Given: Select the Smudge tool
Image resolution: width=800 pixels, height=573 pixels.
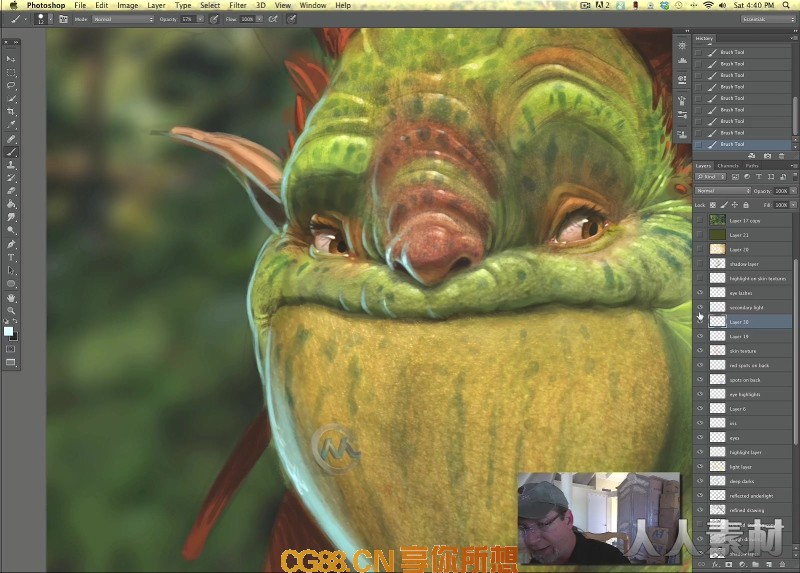Looking at the screenshot, I should click(11, 217).
